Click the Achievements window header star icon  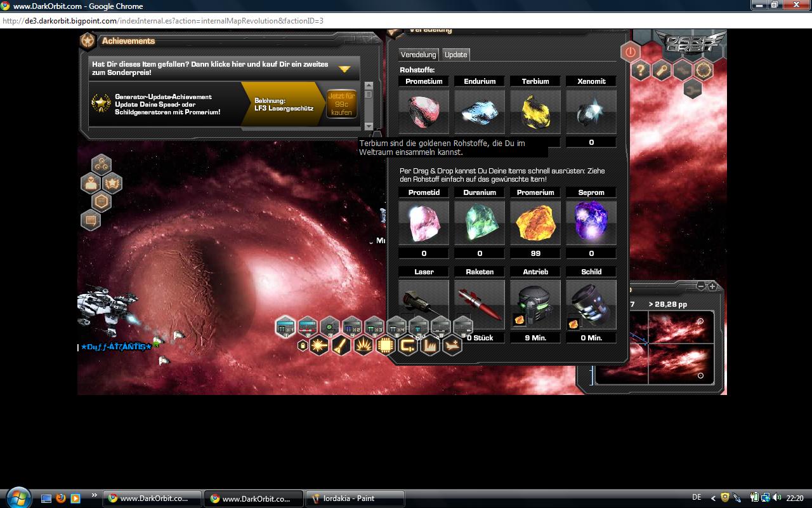(88, 41)
